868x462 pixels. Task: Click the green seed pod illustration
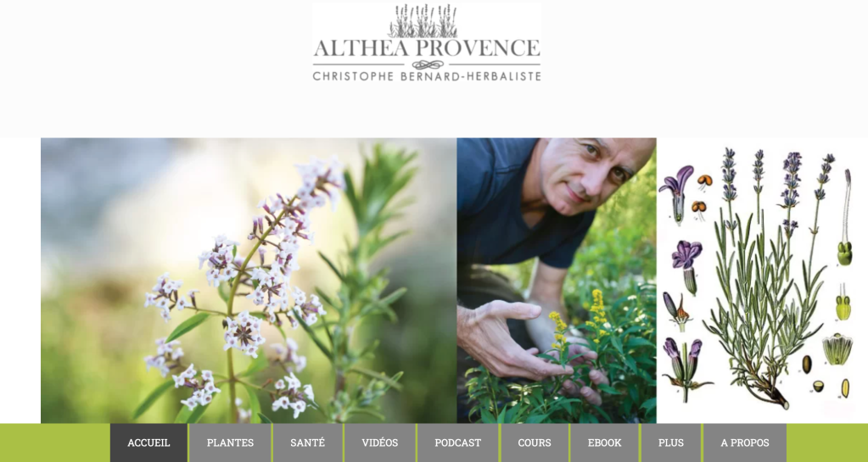[x=843, y=253]
